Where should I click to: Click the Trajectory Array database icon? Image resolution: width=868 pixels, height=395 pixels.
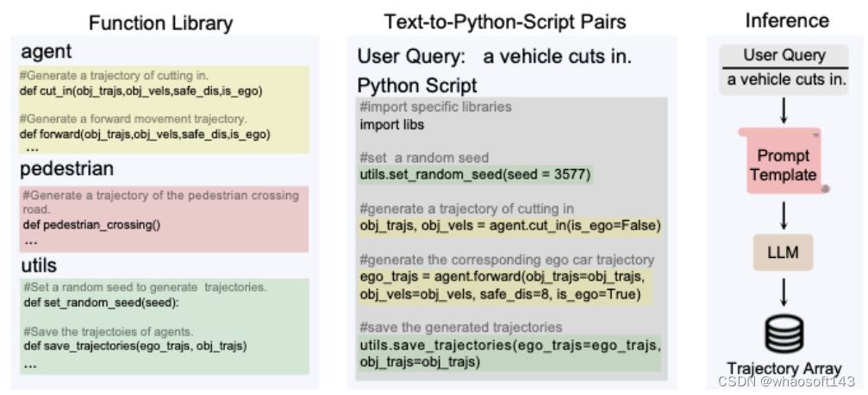click(784, 335)
